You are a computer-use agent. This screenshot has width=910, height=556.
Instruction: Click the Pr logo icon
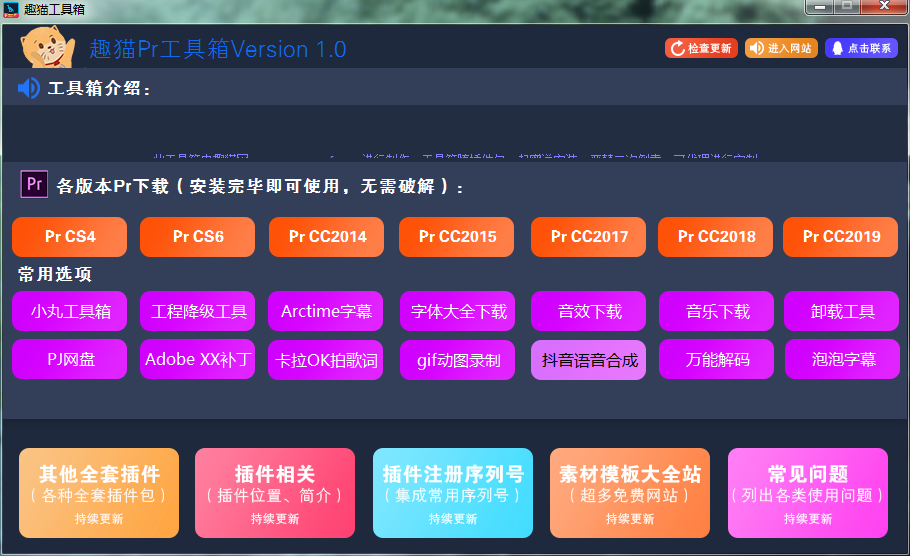pos(34,185)
